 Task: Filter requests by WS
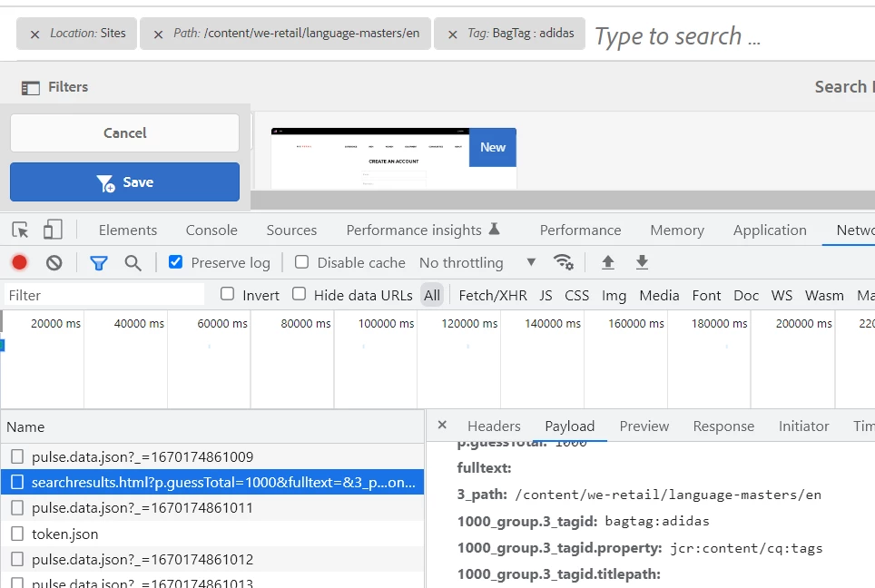coord(782,295)
